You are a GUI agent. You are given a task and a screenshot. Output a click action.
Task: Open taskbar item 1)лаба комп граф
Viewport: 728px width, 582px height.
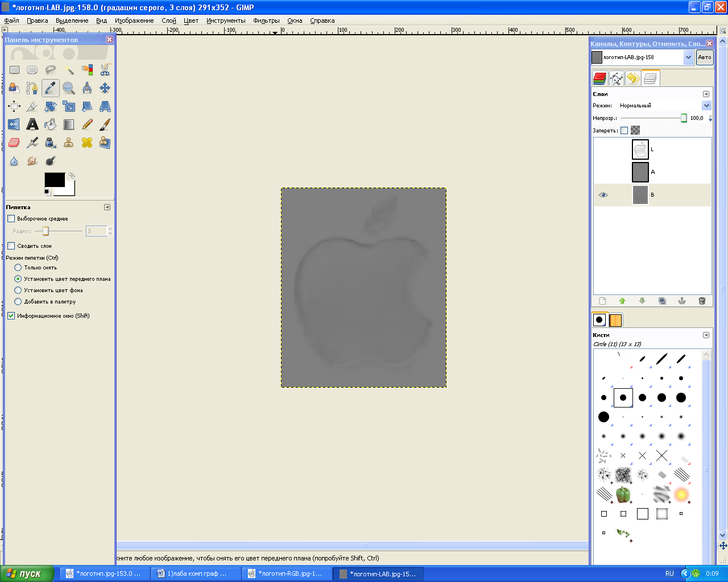point(197,573)
